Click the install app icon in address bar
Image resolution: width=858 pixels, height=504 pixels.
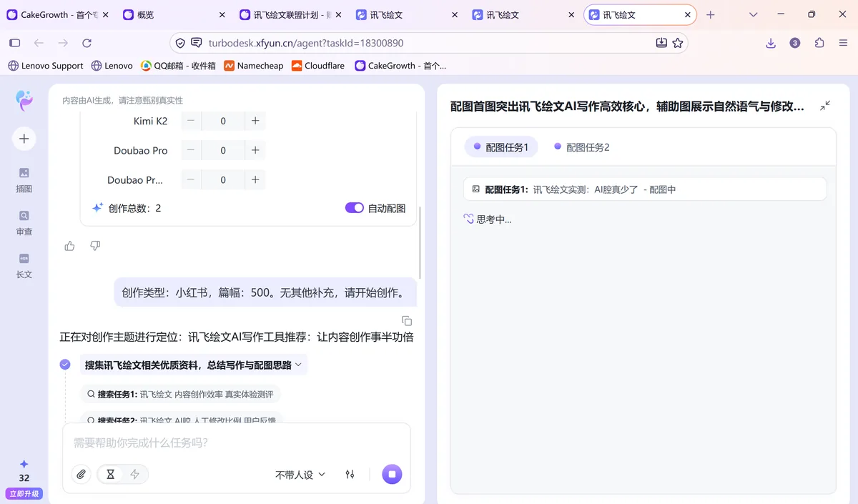pyautogui.click(x=661, y=43)
